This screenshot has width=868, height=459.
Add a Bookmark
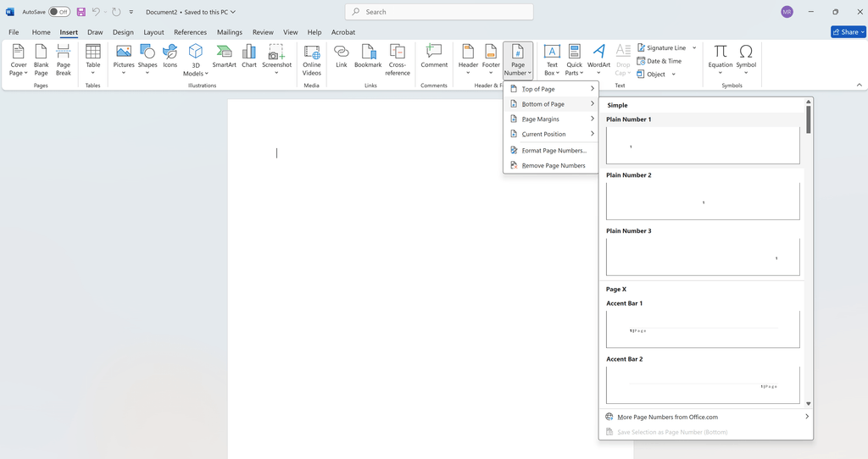pyautogui.click(x=368, y=57)
